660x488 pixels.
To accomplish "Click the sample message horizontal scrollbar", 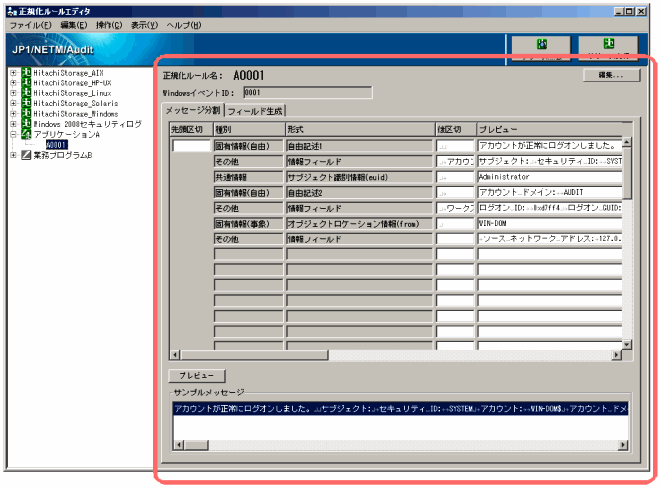I will (400, 445).
